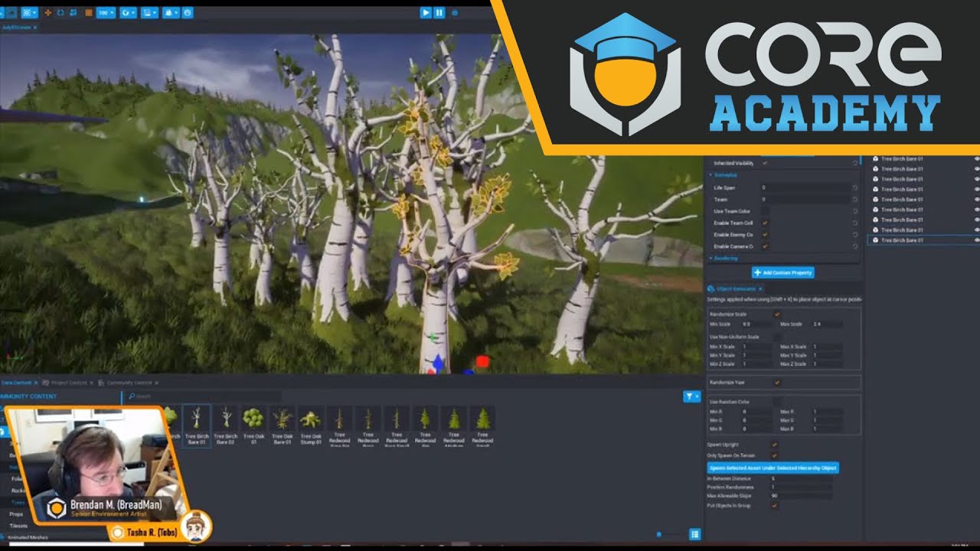Open the view mode dropdown in toolbar

click(x=150, y=12)
